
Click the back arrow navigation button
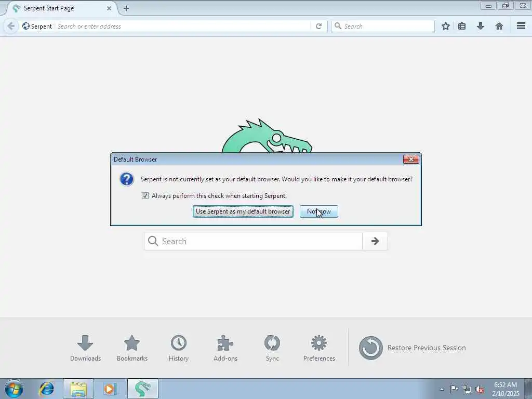coord(10,26)
